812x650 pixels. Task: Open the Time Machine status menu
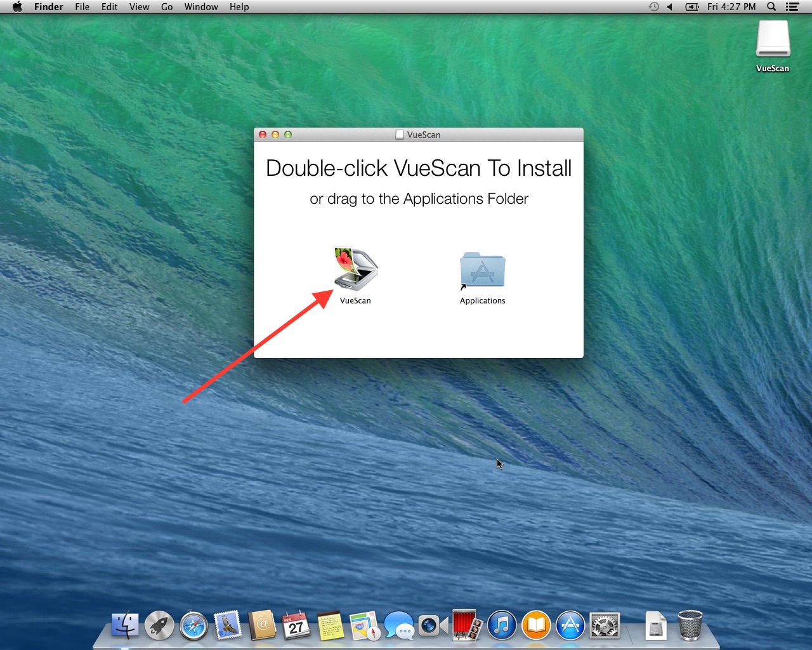tap(653, 7)
